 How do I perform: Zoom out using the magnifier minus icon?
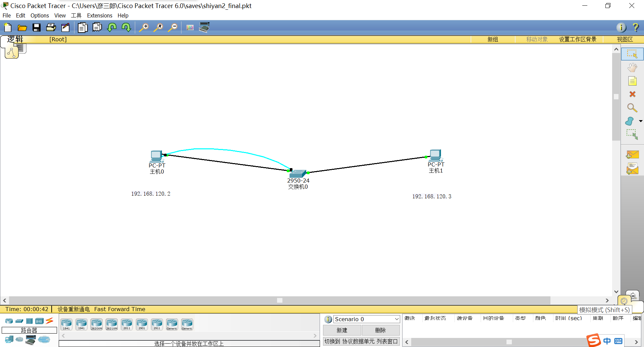pyautogui.click(x=173, y=28)
